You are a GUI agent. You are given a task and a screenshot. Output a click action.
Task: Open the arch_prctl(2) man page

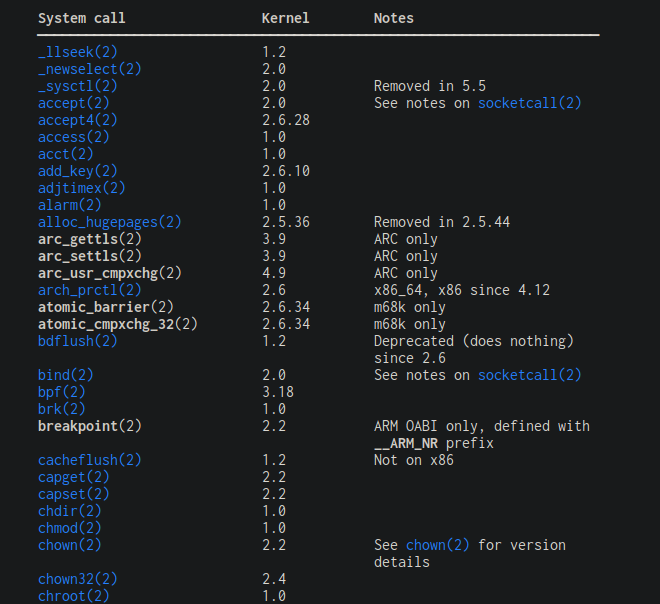pyautogui.click(x=90, y=290)
